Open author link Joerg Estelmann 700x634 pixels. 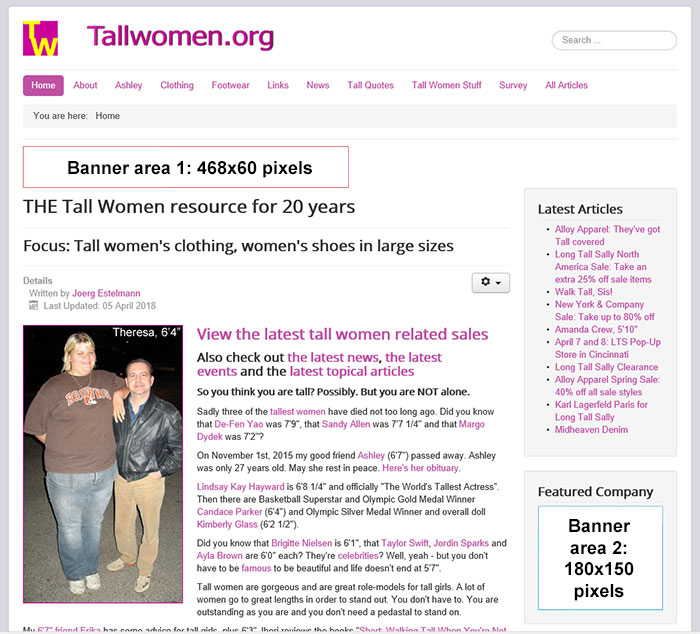click(106, 293)
